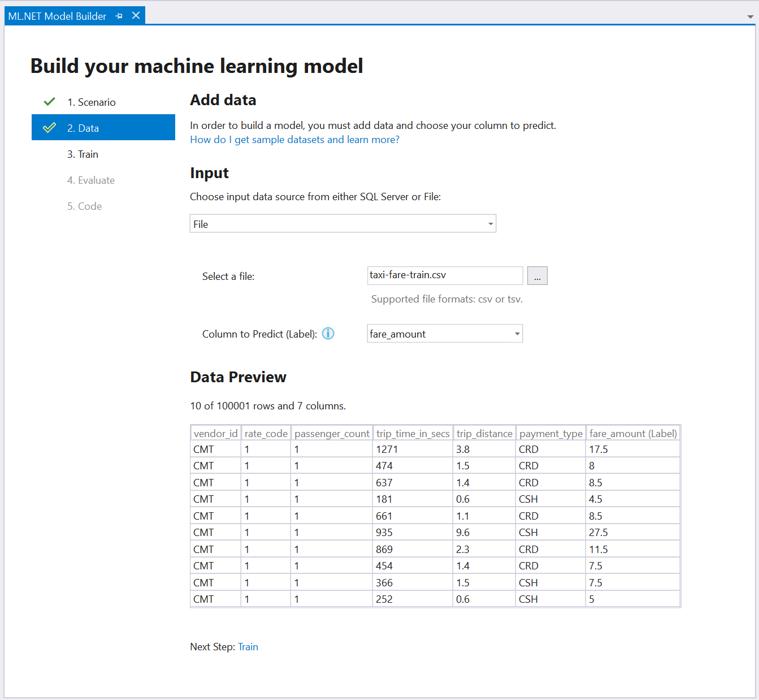The image size is (759, 700).
Task: Open the input data source dropdown
Action: tap(343, 224)
